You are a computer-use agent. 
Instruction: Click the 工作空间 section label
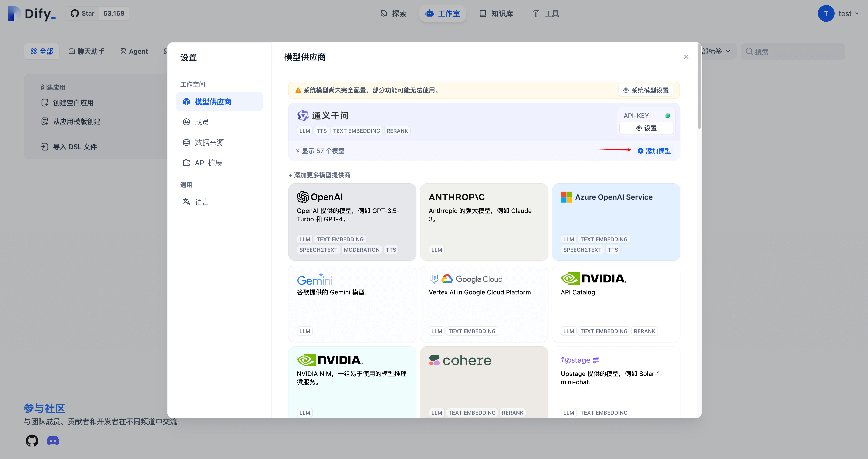(x=192, y=84)
